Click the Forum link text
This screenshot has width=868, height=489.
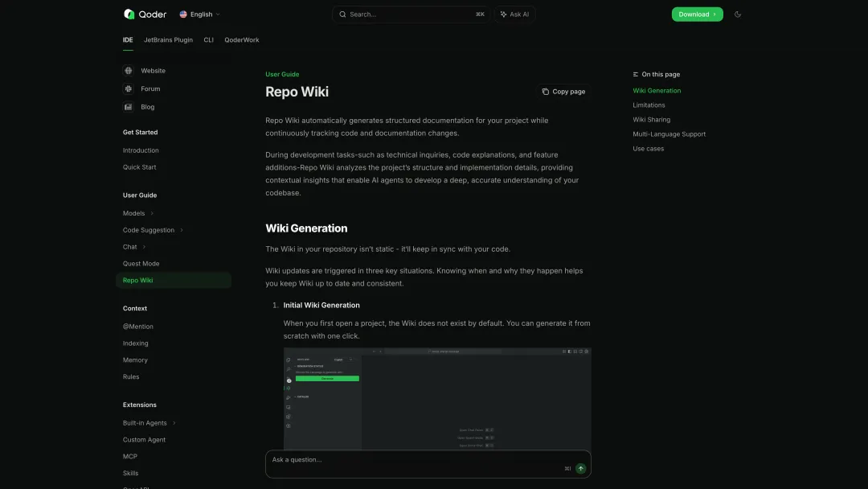(150, 88)
